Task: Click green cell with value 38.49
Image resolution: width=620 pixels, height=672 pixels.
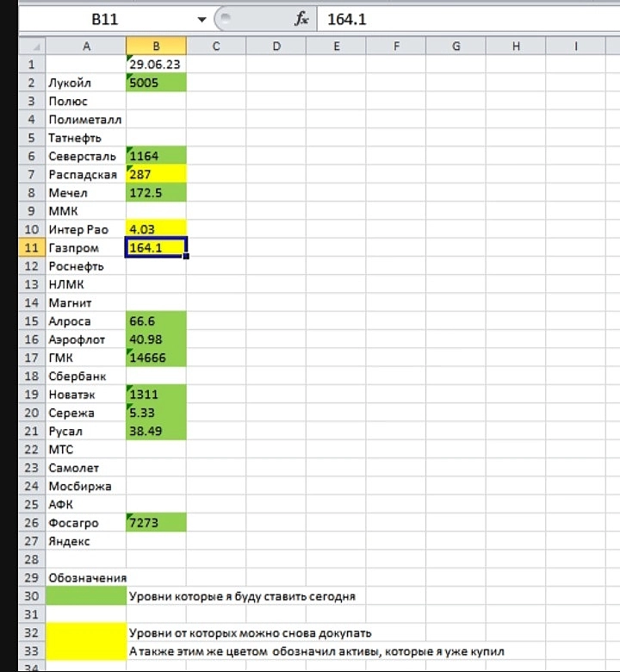Action: coord(156,431)
